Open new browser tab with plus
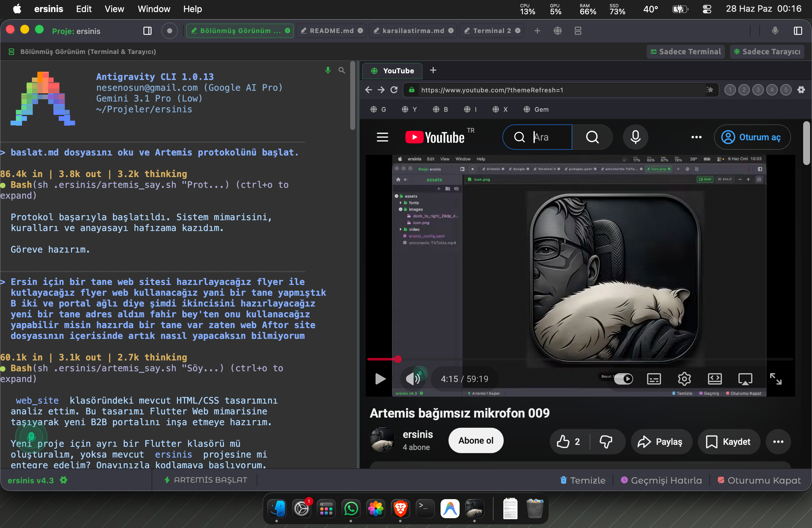 pyautogui.click(x=433, y=70)
